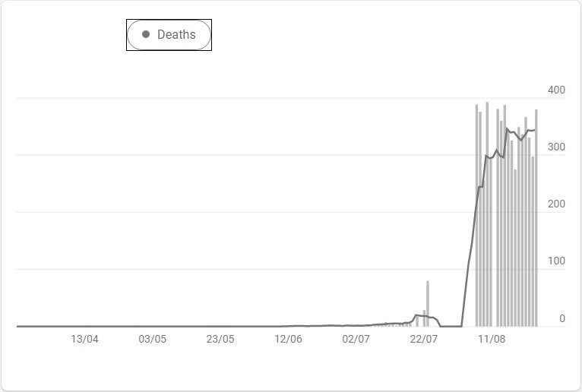
Task: Click the first tall bar before 11/08
Action: 476,215
